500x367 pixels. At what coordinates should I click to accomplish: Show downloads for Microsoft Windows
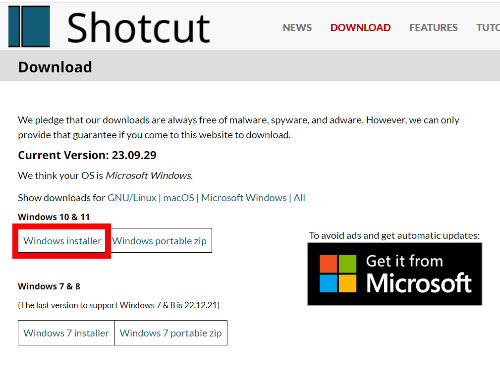coord(244,198)
